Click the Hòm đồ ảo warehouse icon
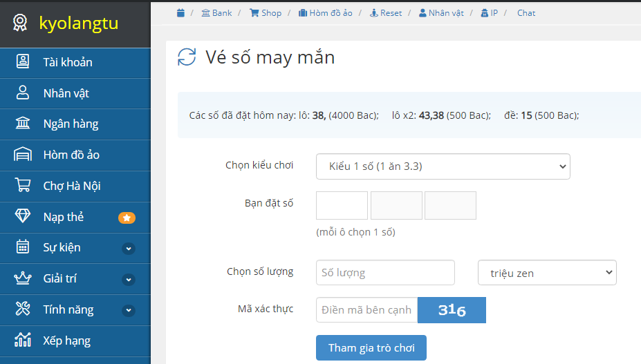The width and height of the screenshot is (641, 364). [x=23, y=155]
